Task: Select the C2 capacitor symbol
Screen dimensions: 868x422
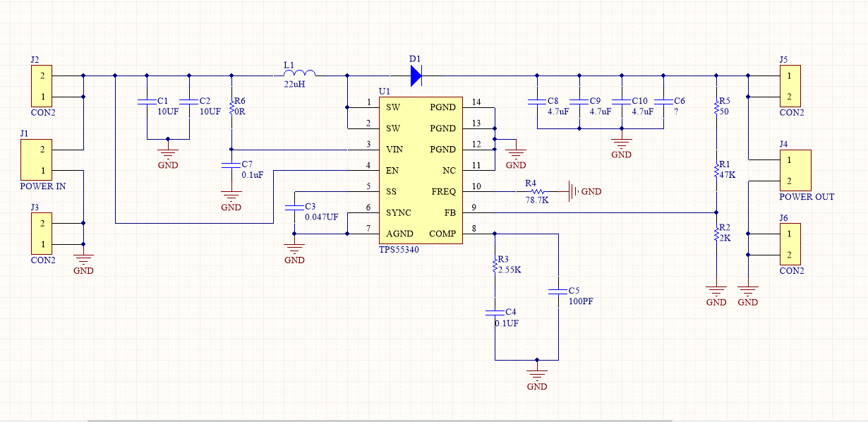Action: pos(189,102)
